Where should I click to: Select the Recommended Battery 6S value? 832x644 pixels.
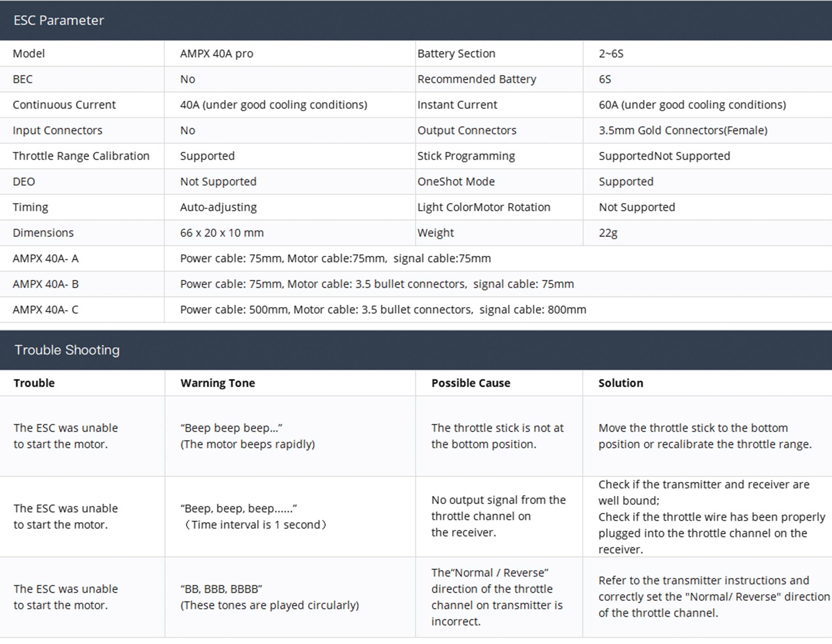pos(605,79)
